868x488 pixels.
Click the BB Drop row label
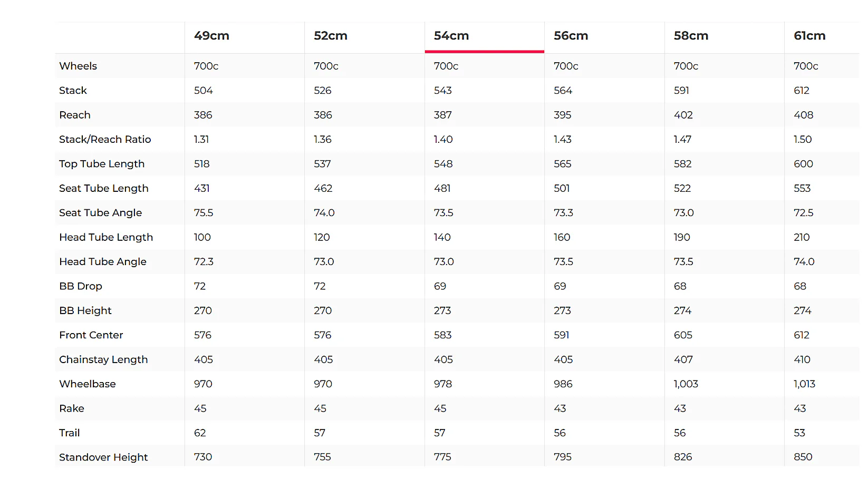(x=81, y=286)
